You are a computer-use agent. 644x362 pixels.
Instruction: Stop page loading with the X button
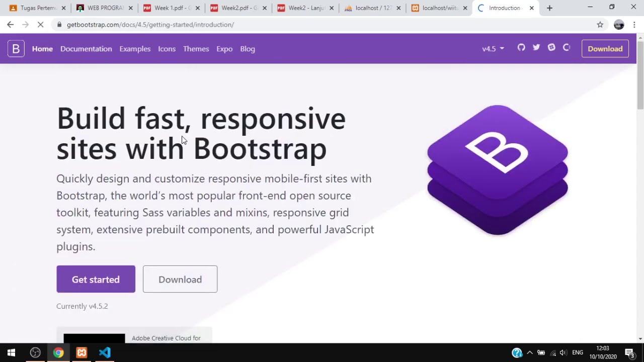41,25
